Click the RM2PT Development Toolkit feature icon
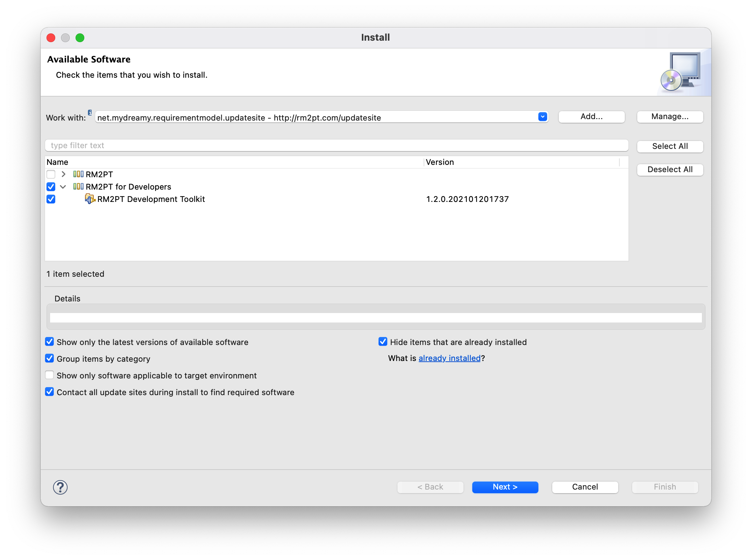 click(90, 199)
